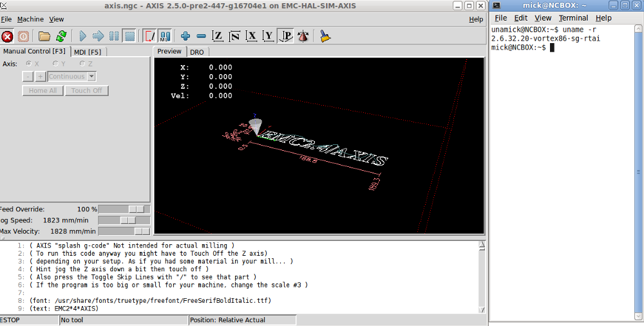Image resolution: width=644 pixels, height=326 pixels.
Task: Toggle rotate and pan cone icon
Action: (x=303, y=36)
